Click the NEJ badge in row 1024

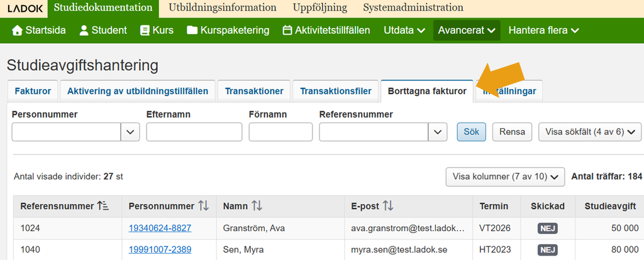coord(548,228)
